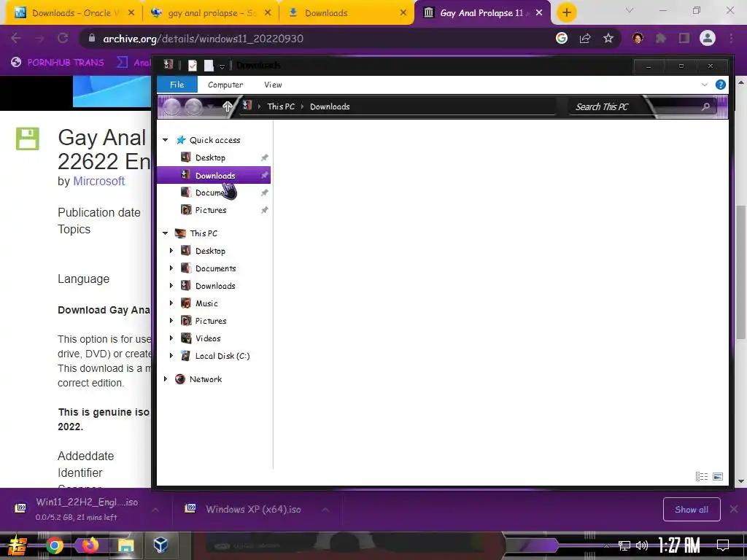
Task: Toggle Chrome side panel icon
Action: [x=684, y=38]
